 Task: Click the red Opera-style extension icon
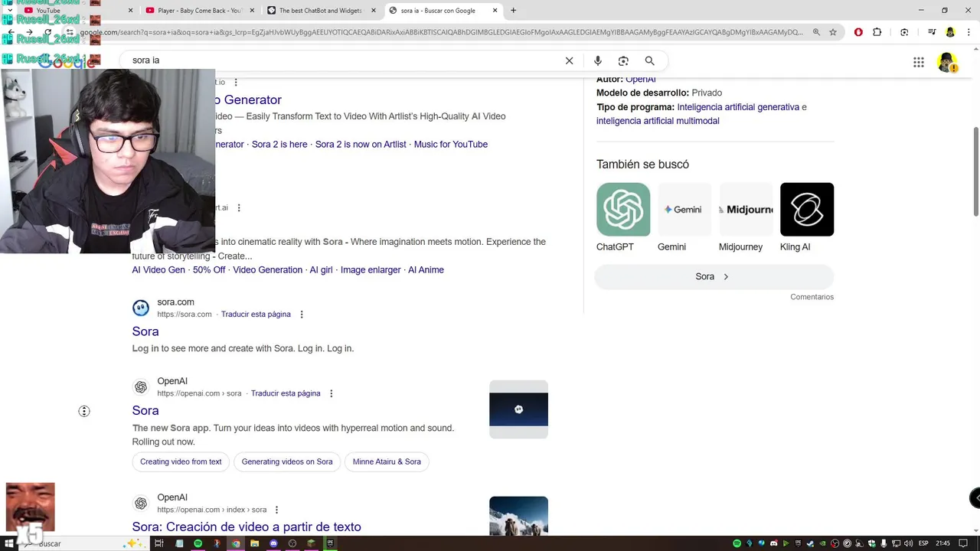click(x=858, y=32)
